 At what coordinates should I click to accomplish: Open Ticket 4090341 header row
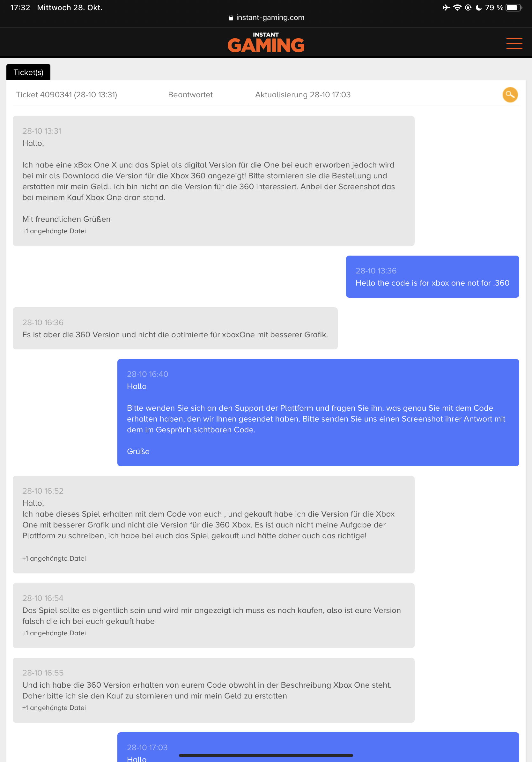(x=266, y=95)
